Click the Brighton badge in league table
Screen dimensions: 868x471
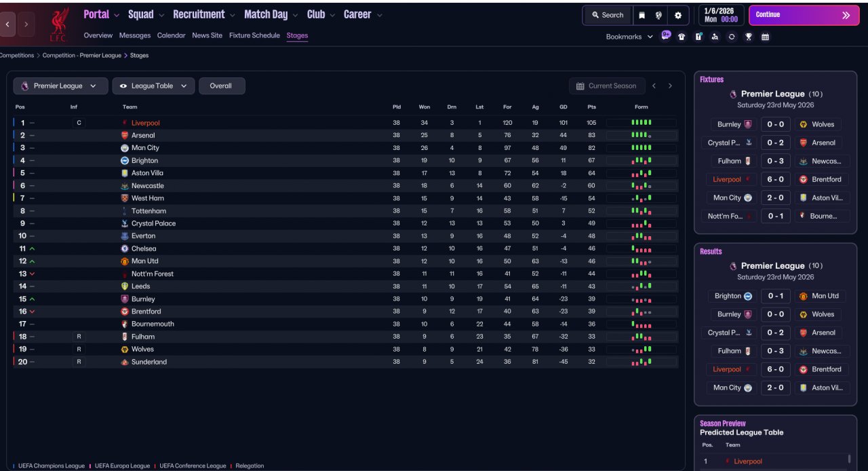pyautogui.click(x=124, y=161)
